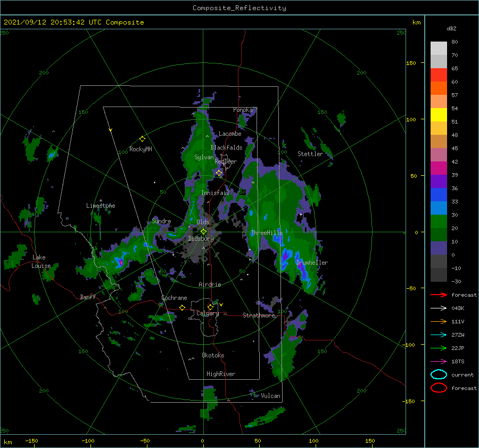This screenshot has width=479, height=448.
Task: Click the Calgary city label
Action: pyautogui.click(x=208, y=313)
